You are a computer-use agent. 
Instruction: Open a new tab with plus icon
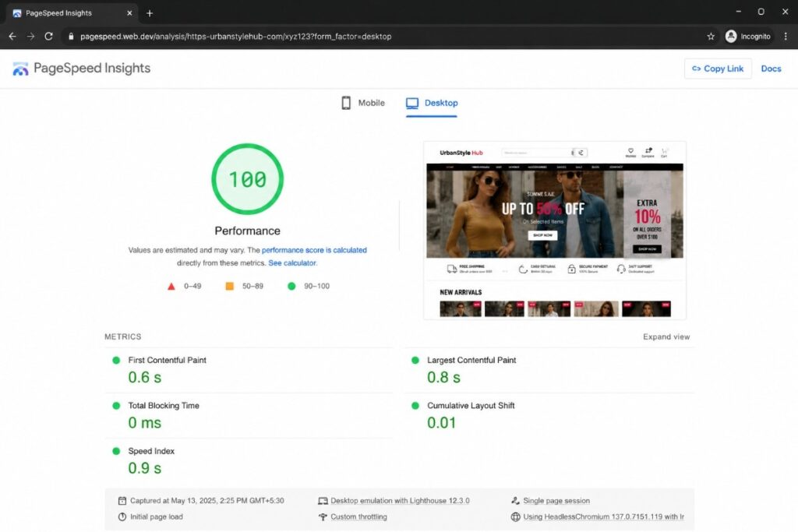click(149, 13)
